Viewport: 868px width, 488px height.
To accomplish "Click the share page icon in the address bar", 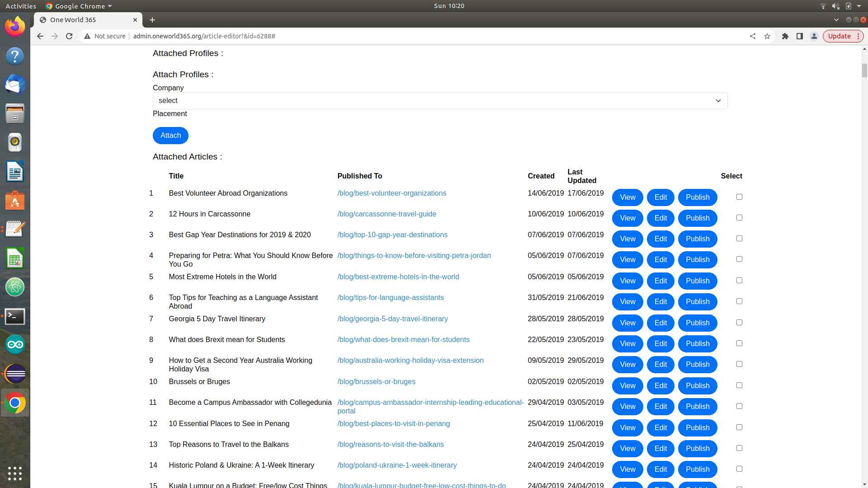I will pos(753,36).
